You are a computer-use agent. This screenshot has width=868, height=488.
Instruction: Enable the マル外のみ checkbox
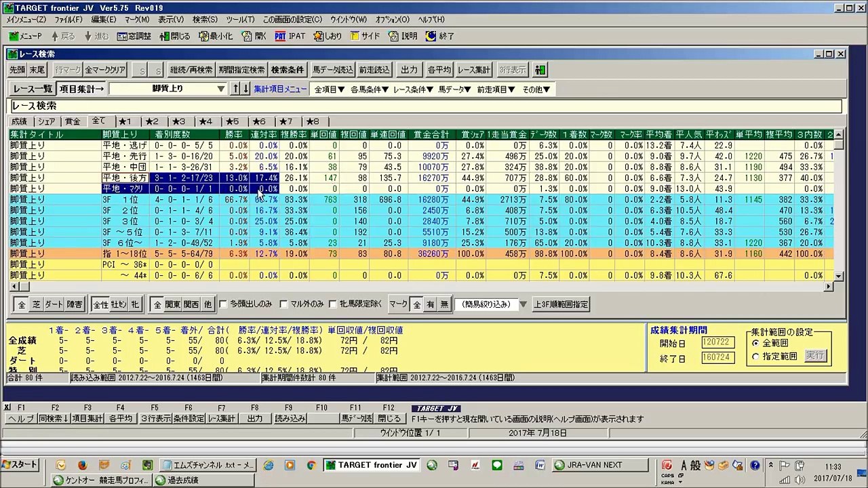coord(284,304)
